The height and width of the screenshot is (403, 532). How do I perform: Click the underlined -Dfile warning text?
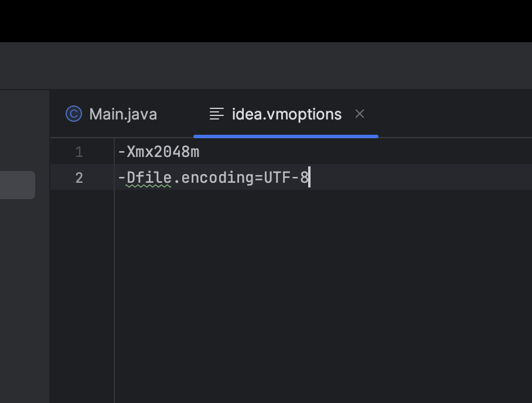pos(149,178)
